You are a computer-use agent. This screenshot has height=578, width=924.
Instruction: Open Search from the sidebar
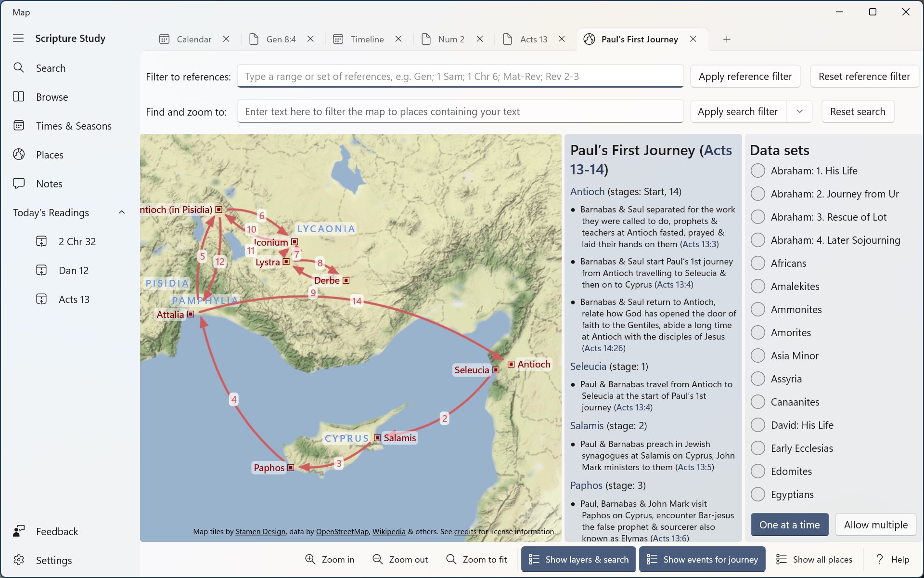click(50, 68)
